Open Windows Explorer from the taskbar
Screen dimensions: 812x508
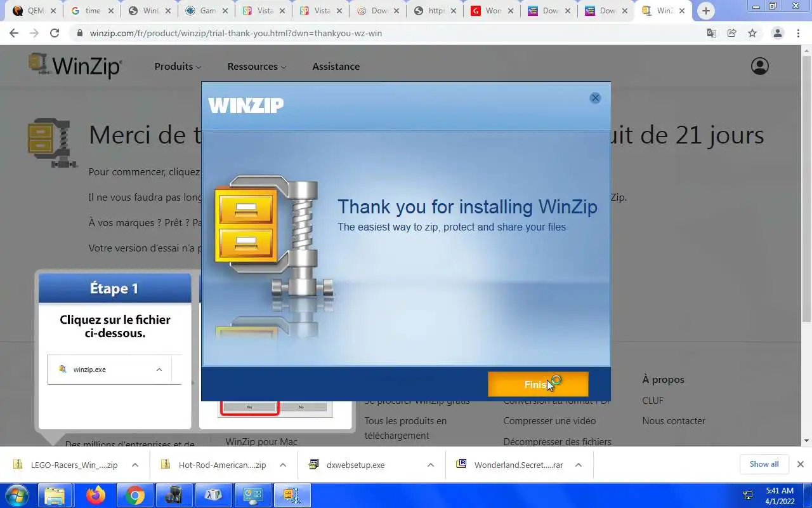click(x=55, y=495)
